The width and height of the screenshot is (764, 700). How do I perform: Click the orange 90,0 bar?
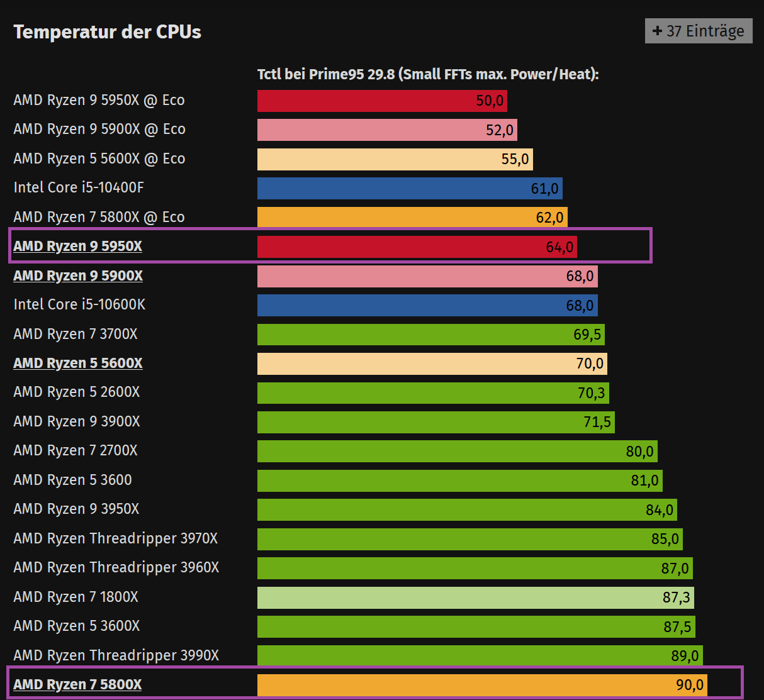tap(483, 686)
